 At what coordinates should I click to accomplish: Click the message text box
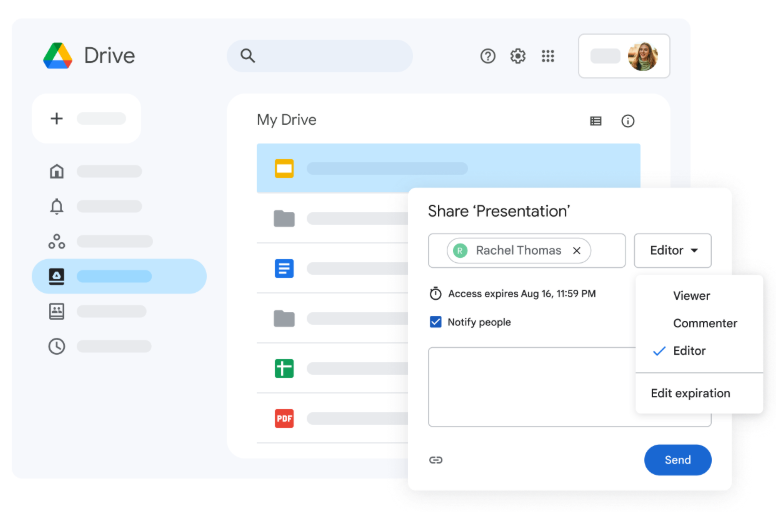(x=532, y=387)
